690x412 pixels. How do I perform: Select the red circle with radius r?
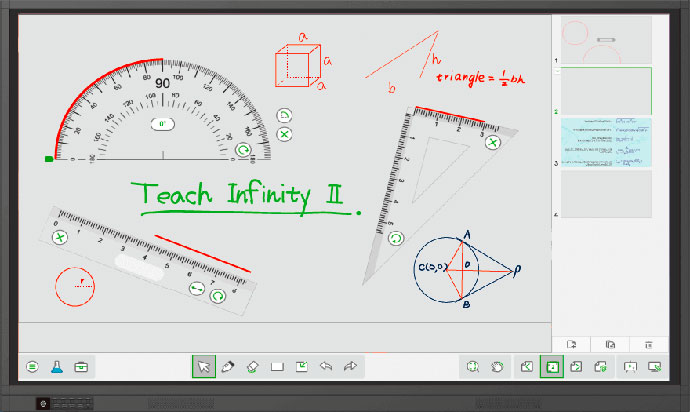point(75,287)
